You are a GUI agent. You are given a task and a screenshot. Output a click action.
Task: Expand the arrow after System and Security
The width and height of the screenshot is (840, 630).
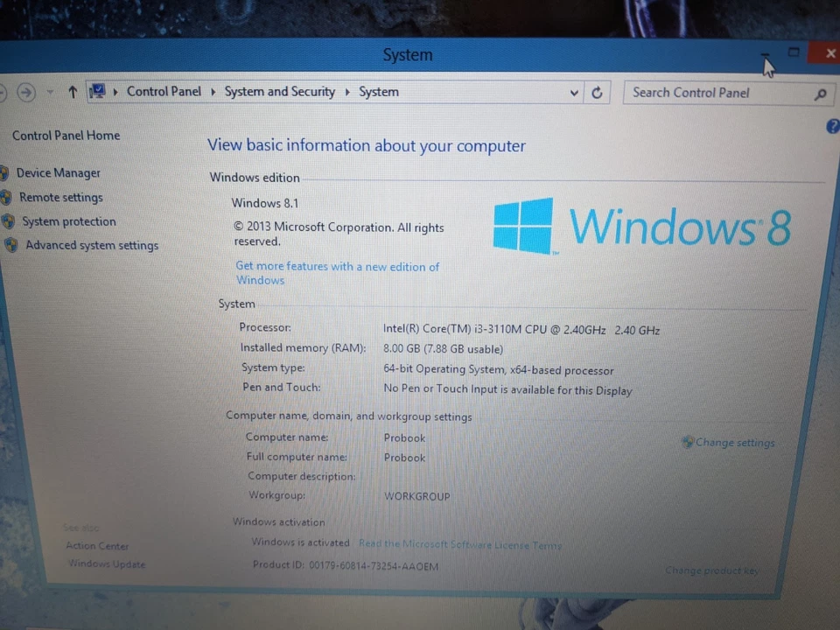click(349, 91)
